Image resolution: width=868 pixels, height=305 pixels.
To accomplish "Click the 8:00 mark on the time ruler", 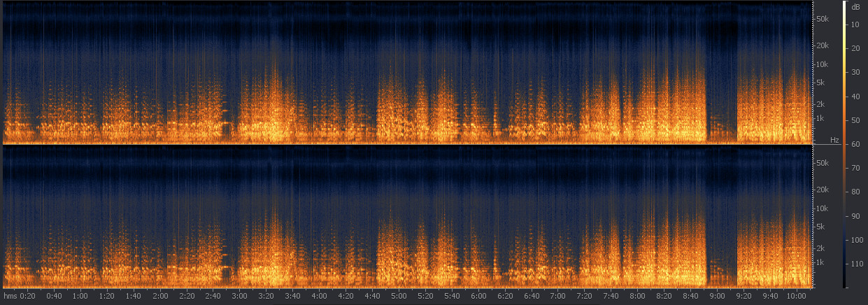I will point(637,297).
